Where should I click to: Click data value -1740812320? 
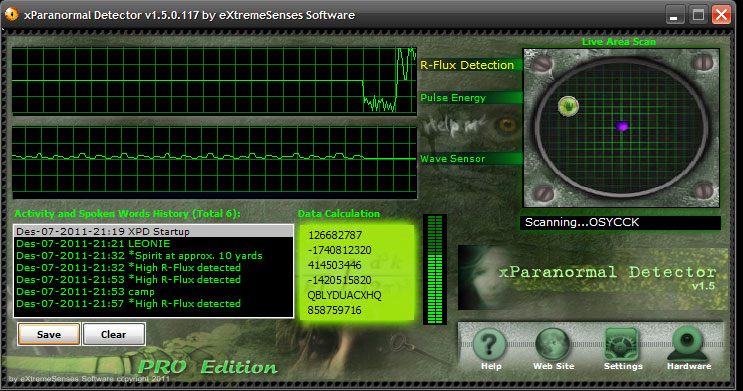point(340,250)
